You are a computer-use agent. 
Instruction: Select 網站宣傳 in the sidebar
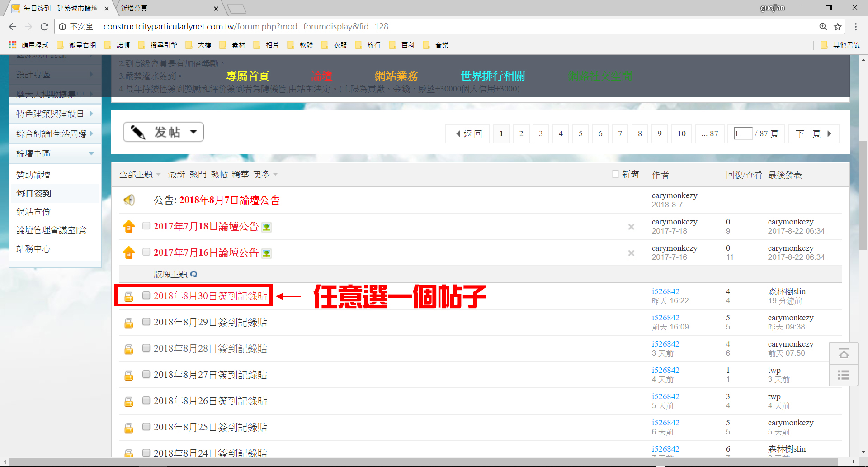point(33,212)
